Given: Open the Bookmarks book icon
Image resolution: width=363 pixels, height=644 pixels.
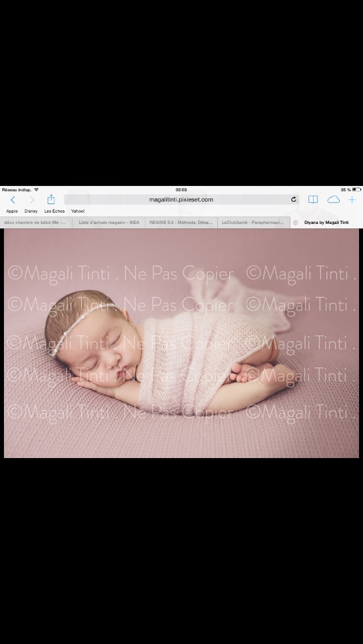Looking at the screenshot, I should click(313, 200).
